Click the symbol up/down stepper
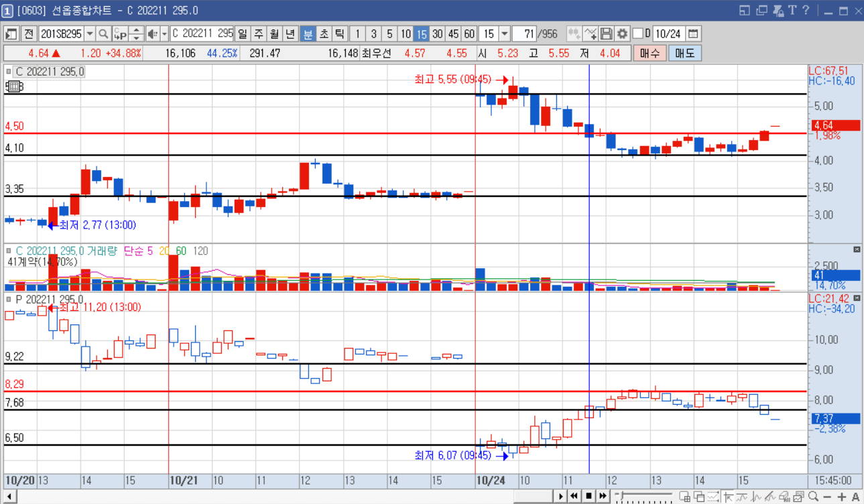 [x=136, y=34]
